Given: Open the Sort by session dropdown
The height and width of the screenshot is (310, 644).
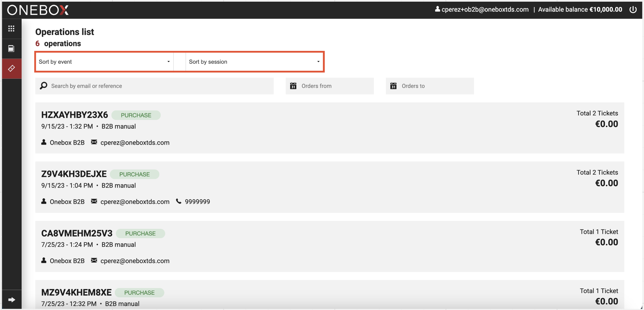Looking at the screenshot, I should pos(254,62).
